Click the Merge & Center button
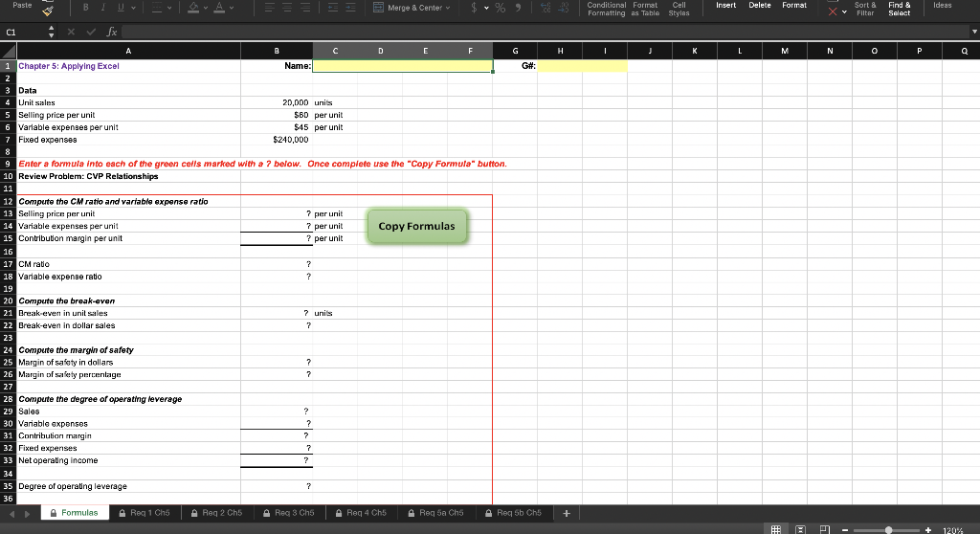The width and height of the screenshot is (980, 534). point(408,8)
